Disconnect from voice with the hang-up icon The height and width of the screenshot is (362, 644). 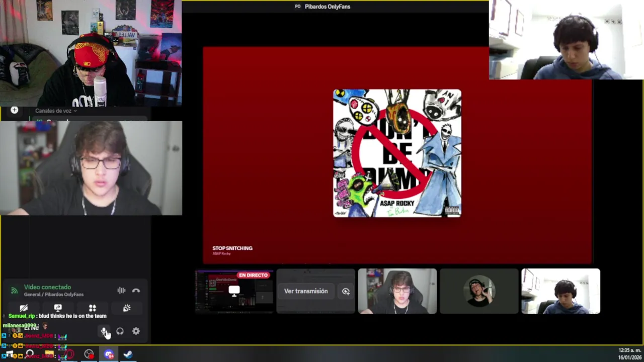(136, 291)
